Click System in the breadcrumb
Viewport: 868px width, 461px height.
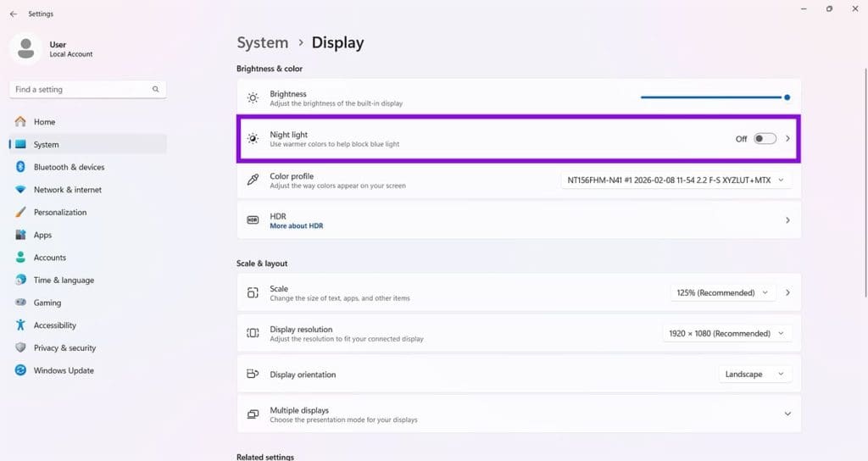263,42
